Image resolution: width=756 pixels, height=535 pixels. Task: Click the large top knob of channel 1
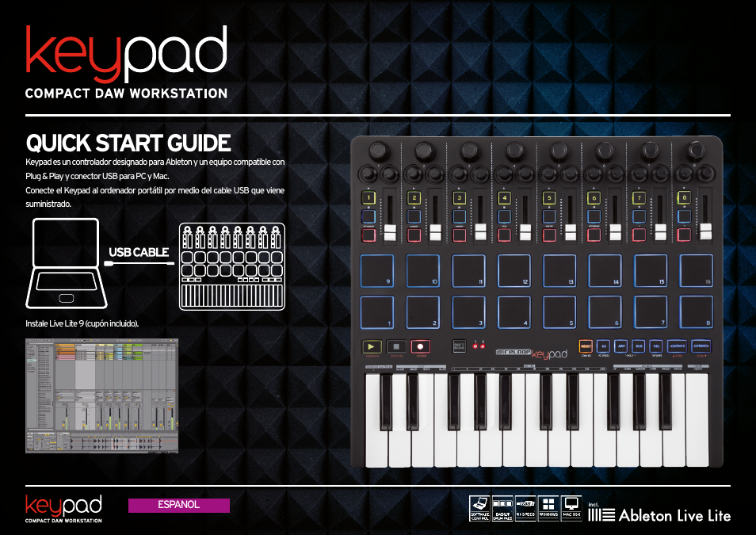coord(379,151)
